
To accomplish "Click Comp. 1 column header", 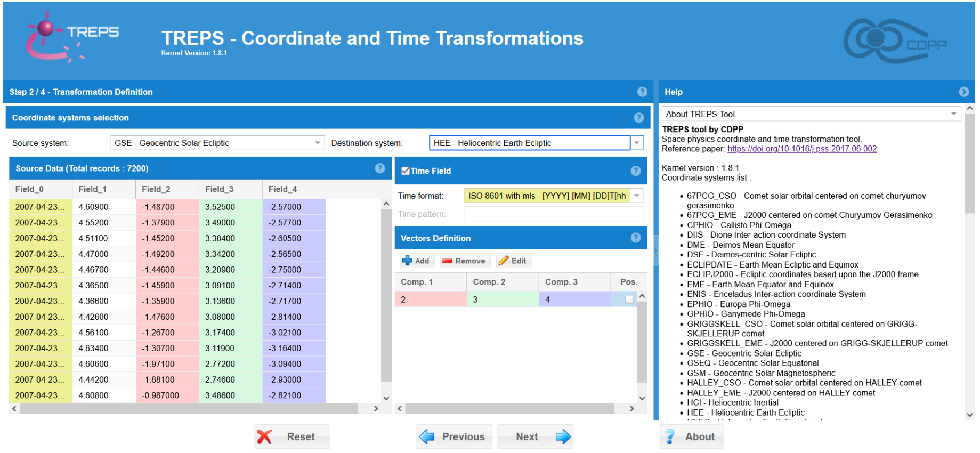I will (x=431, y=282).
